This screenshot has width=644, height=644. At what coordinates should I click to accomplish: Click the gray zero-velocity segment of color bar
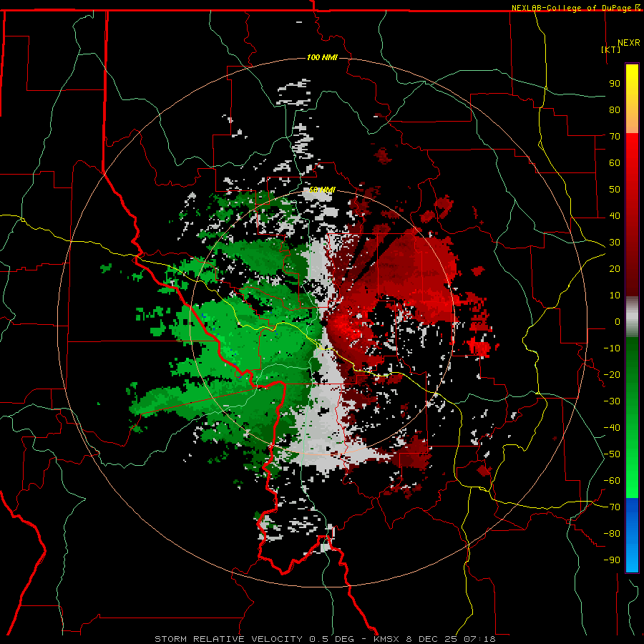coord(632,317)
